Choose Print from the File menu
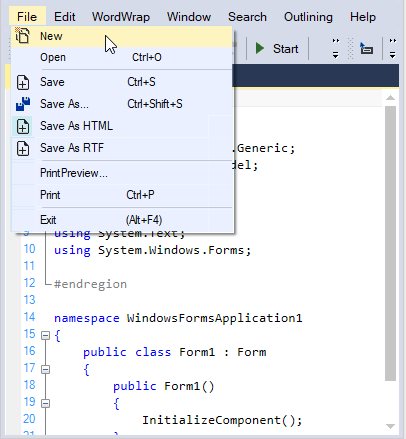This screenshot has height=439, width=406. (x=122, y=195)
